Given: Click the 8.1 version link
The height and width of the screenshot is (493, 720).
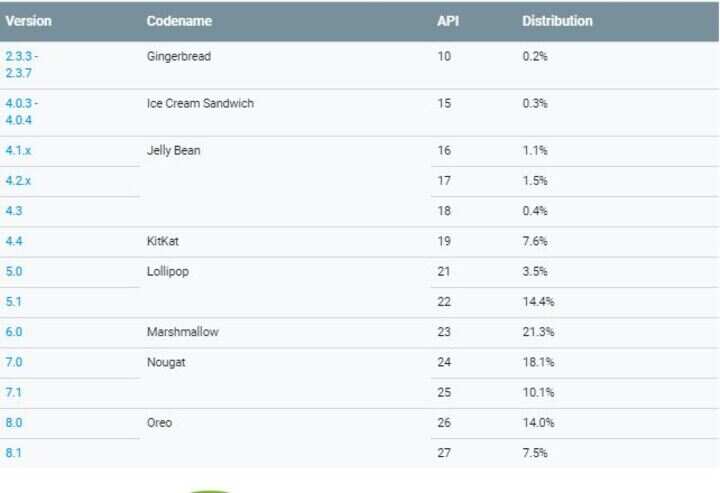Looking at the screenshot, I should coord(13,453).
